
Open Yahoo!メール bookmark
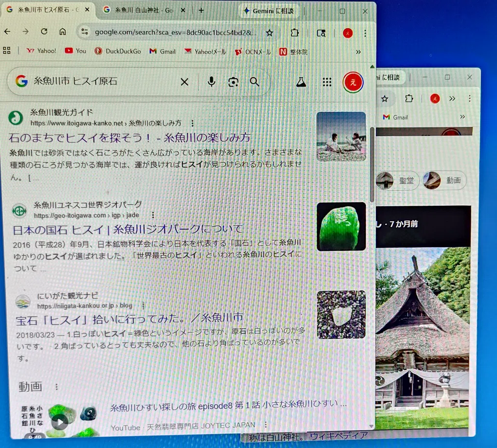pos(205,52)
